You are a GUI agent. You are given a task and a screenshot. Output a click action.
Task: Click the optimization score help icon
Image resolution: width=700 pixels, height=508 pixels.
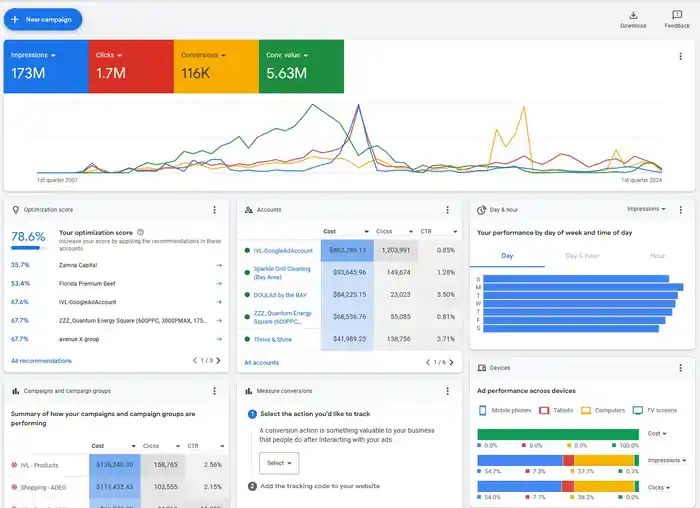click(x=140, y=232)
